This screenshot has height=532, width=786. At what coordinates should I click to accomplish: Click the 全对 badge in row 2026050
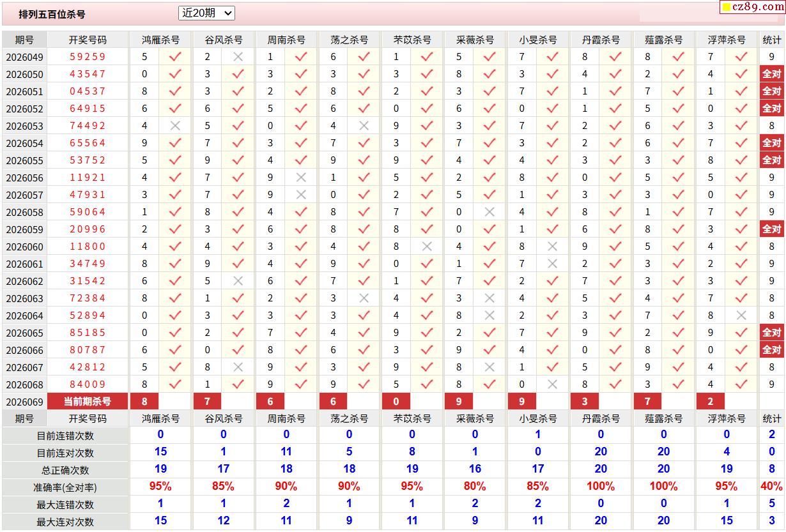click(x=771, y=74)
